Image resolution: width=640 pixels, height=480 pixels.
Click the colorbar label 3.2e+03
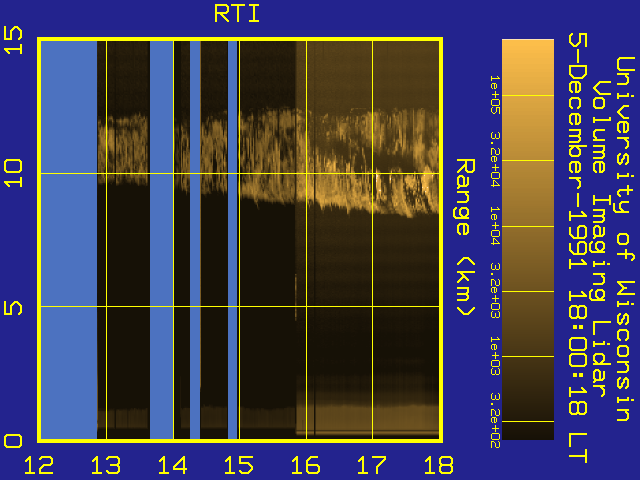495,290
